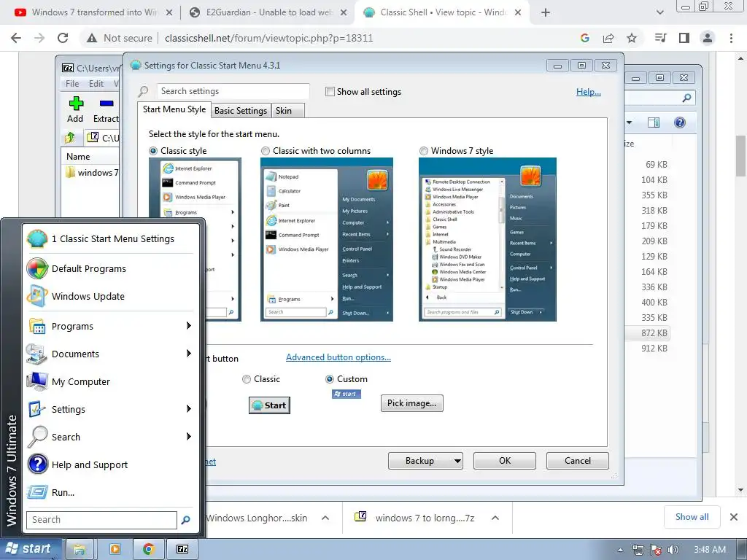Click OK button in settings dialog
747x560 pixels.
click(x=505, y=461)
